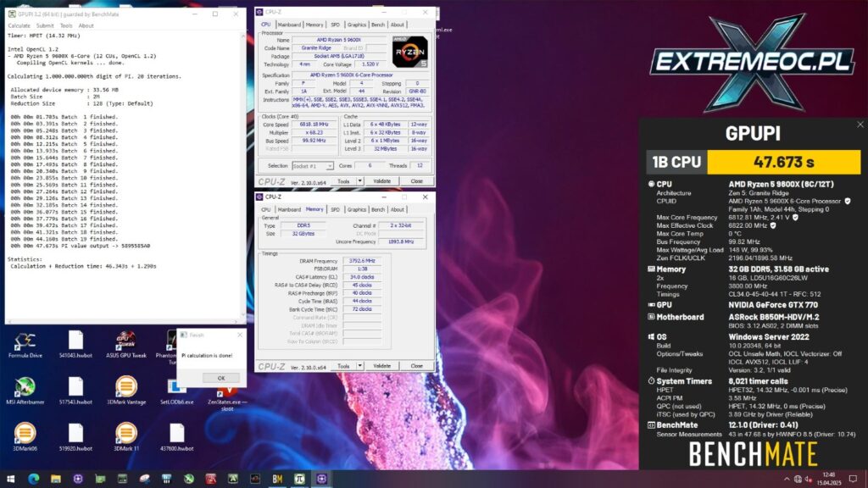
Task: Open the Socket #1 selection dropdown in CPU-Z
Action: [329, 165]
